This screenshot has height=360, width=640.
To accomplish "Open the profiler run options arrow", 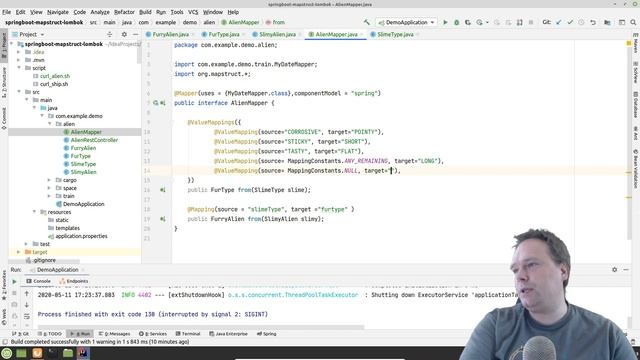I will pos(487,22).
